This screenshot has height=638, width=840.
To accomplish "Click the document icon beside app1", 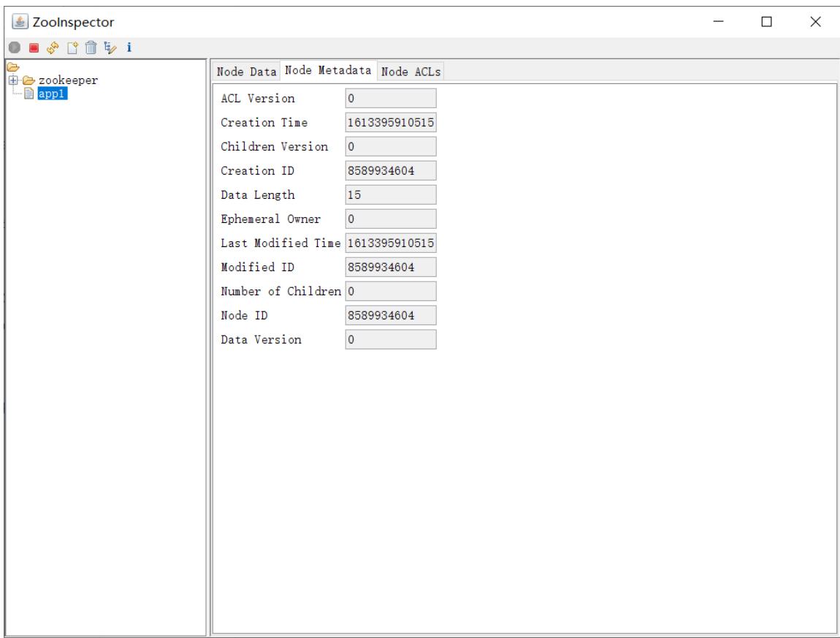I will pos(29,94).
